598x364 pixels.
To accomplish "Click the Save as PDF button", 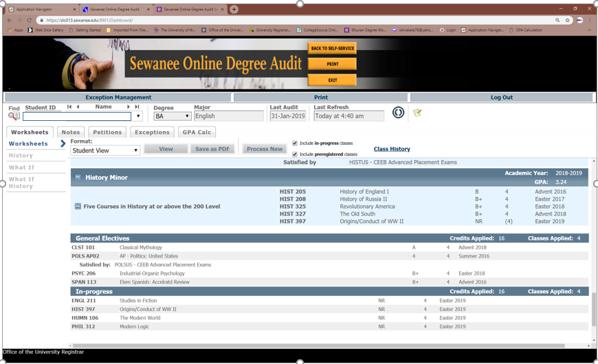I will (212, 149).
